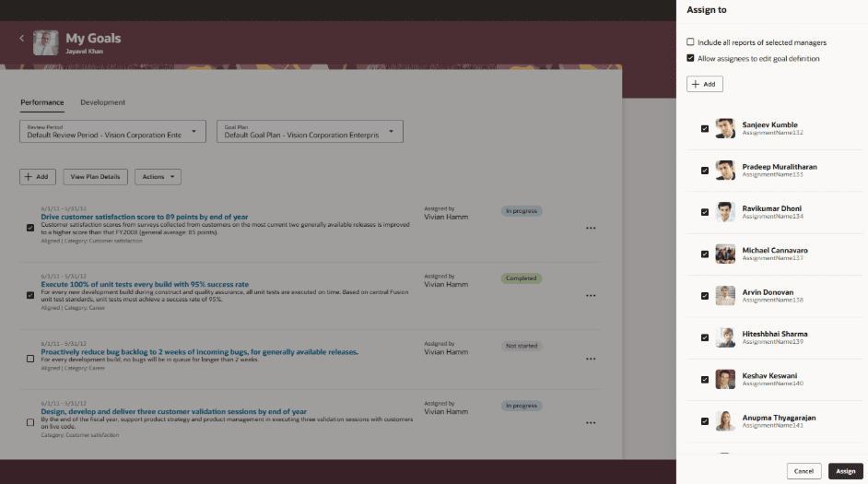868x484 pixels.
Task: Check the Proactively reduce bug backlog goal
Action: tap(30, 359)
